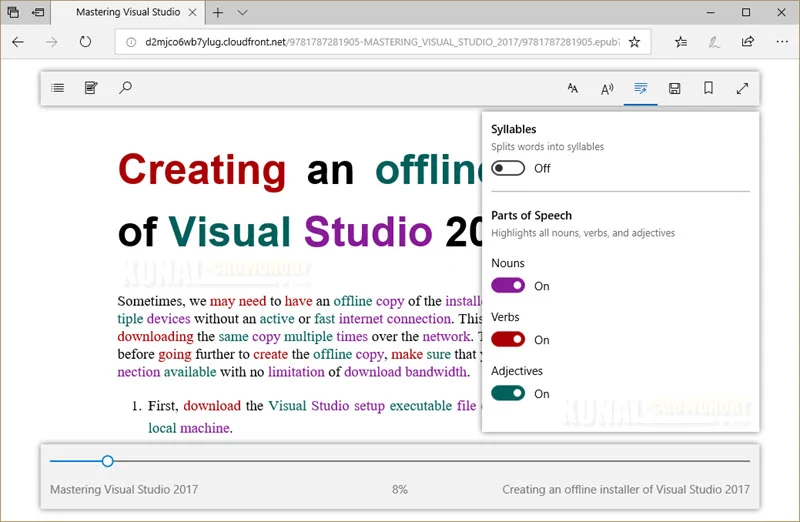Image resolution: width=800 pixels, height=522 pixels.
Task: Click the word 'executable' in step one
Action: pos(421,406)
